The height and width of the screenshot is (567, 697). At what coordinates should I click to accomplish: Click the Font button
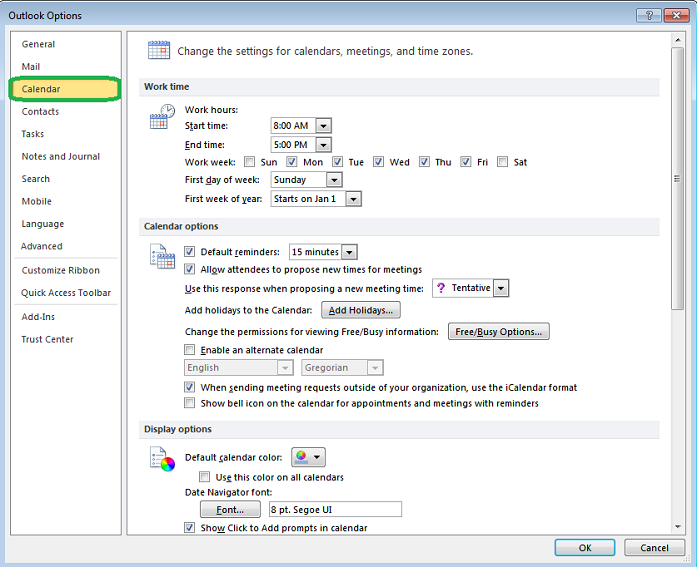(x=230, y=510)
